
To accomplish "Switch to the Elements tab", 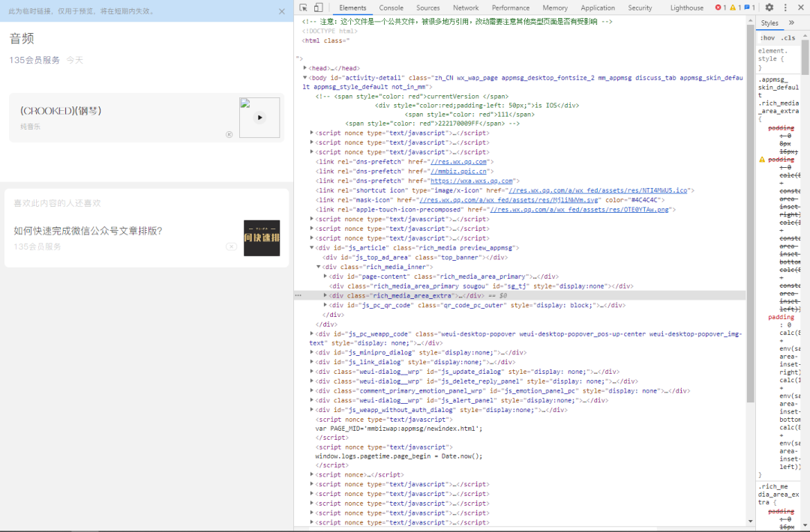I will [352, 7].
